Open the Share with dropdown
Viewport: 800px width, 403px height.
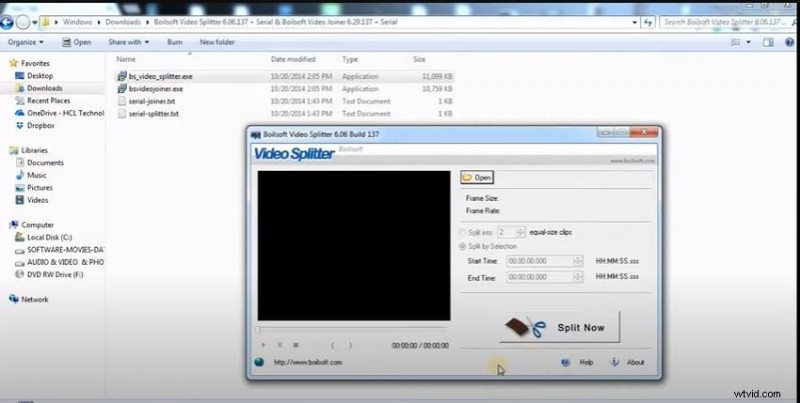129,42
